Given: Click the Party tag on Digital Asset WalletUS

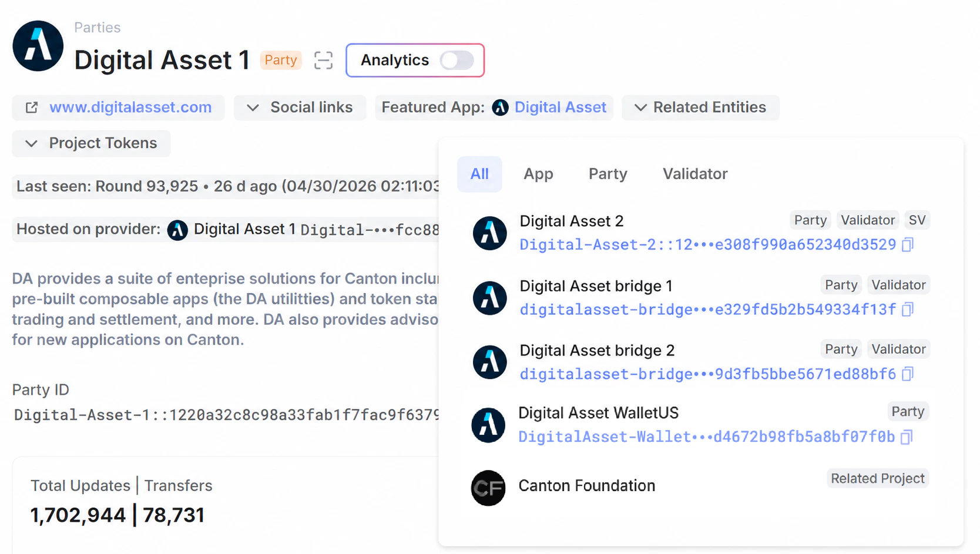Looking at the screenshot, I should pos(908,411).
